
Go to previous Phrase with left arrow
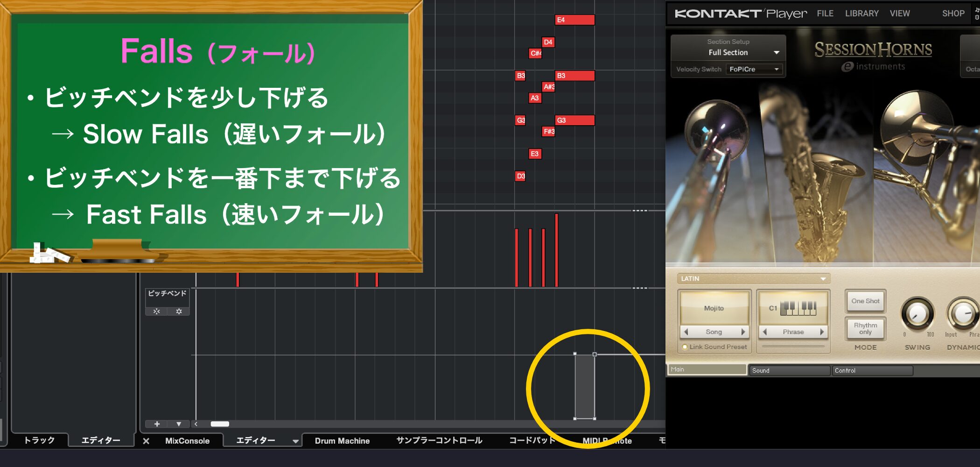(x=764, y=332)
